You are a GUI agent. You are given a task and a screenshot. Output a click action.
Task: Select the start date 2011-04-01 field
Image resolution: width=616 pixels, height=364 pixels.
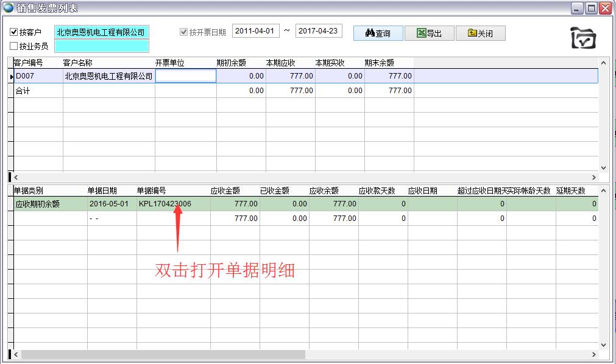[x=255, y=31]
